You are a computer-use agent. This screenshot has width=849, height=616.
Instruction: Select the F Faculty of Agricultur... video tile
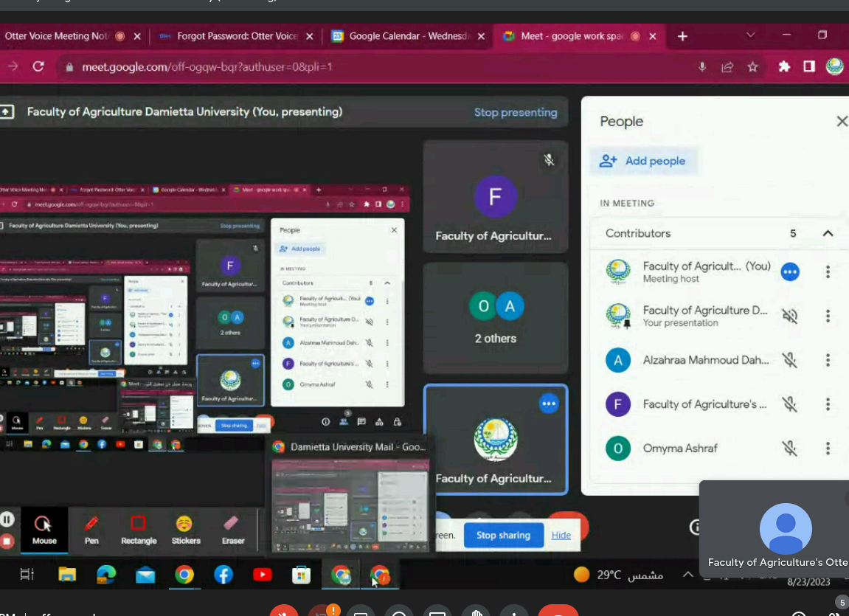coord(496,197)
